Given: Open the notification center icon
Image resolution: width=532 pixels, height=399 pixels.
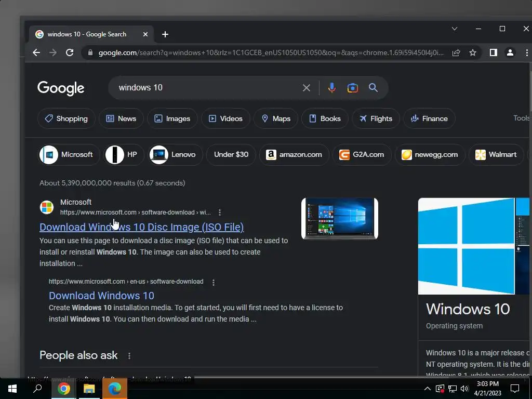Looking at the screenshot, I should [515, 389].
